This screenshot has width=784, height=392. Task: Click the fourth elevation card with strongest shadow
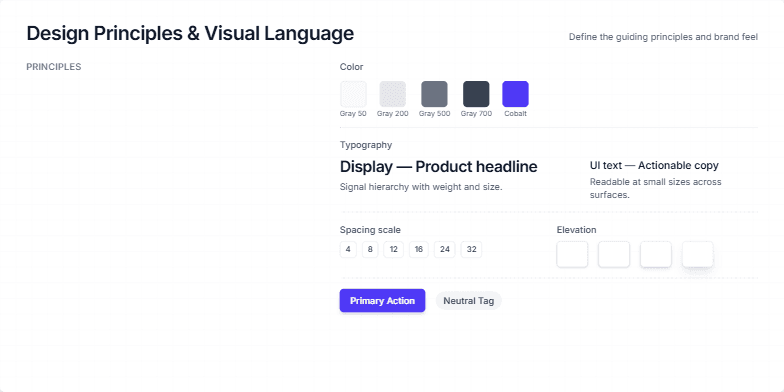click(x=698, y=254)
